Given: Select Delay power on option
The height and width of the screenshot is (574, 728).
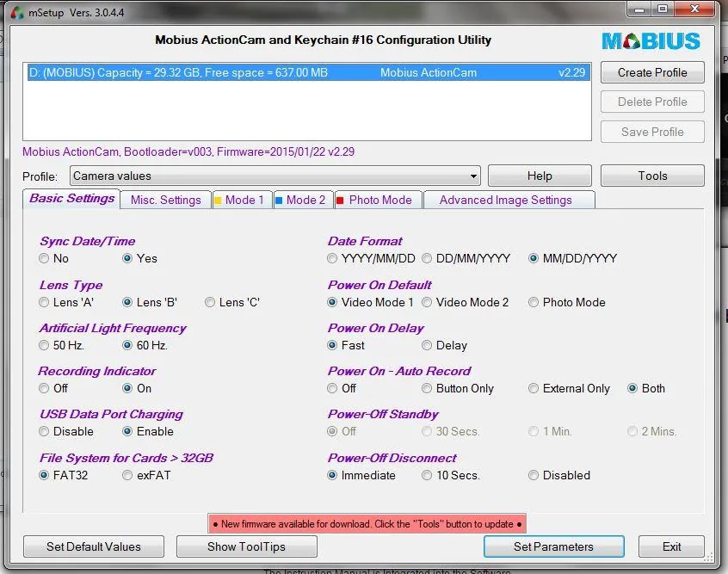Looking at the screenshot, I should coord(444,345).
